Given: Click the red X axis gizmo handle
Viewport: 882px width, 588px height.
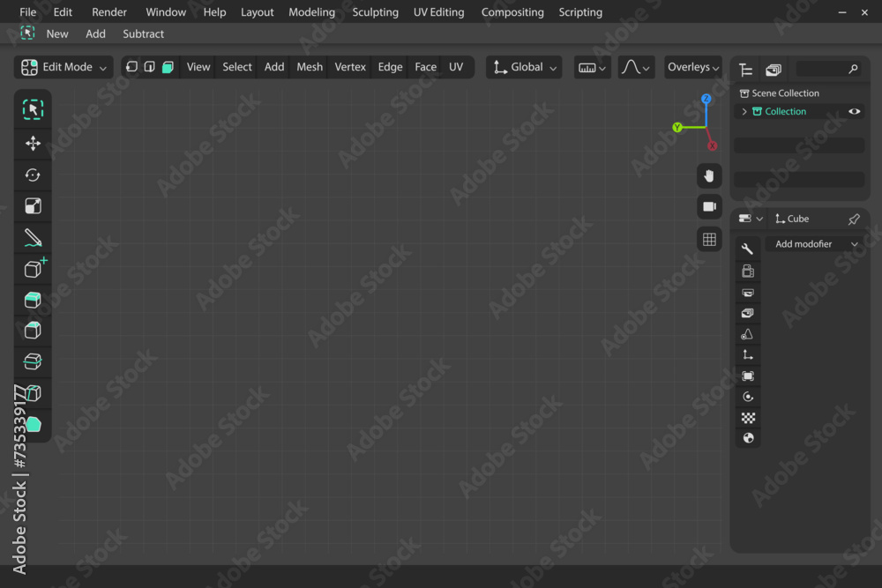Looking at the screenshot, I should point(712,145).
